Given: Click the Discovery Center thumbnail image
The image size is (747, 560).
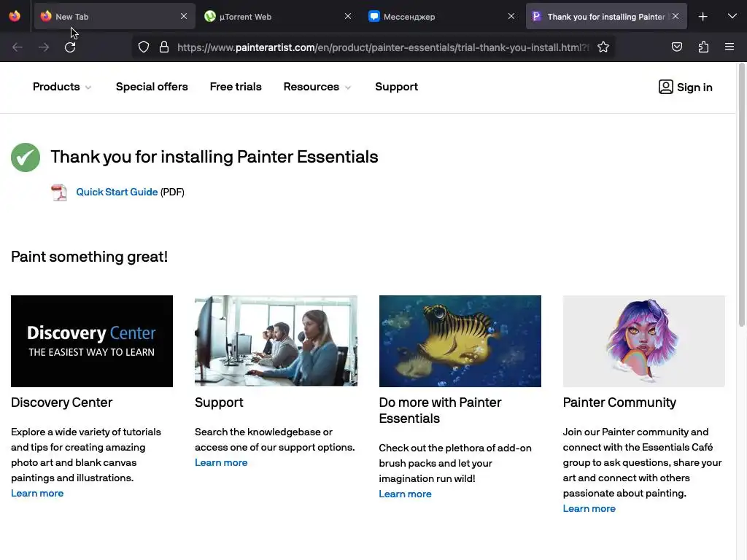Looking at the screenshot, I should pos(92,341).
